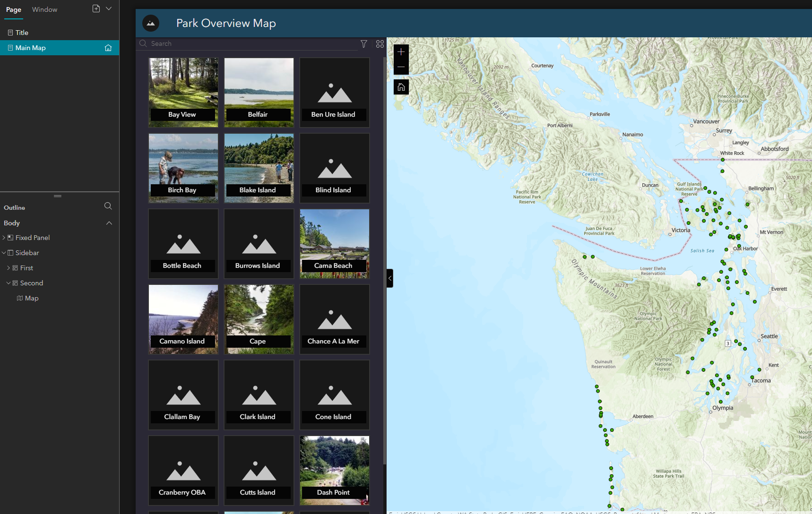Click the home icon beside Main Map
This screenshot has width=812, height=514.
tap(108, 48)
